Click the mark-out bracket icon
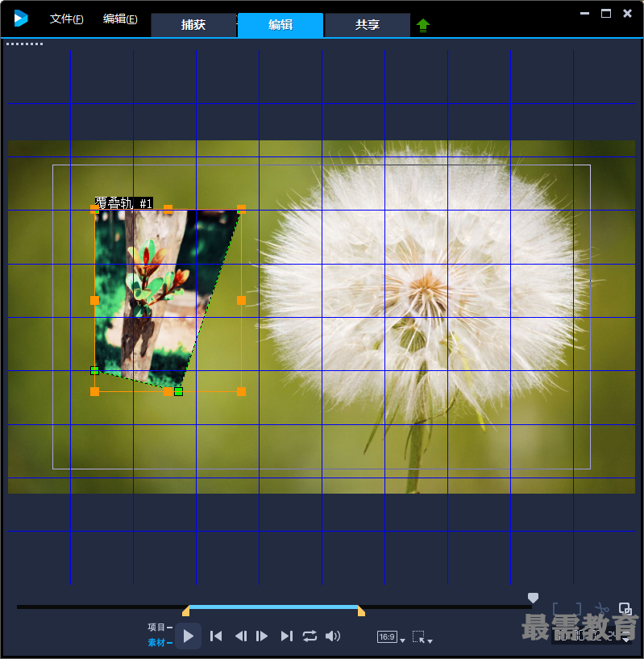 pos(577,608)
